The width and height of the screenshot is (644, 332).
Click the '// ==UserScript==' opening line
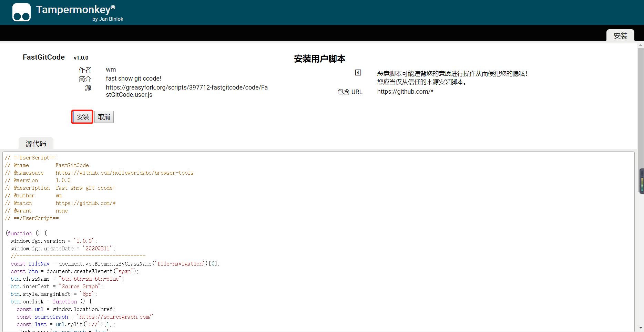point(30,158)
